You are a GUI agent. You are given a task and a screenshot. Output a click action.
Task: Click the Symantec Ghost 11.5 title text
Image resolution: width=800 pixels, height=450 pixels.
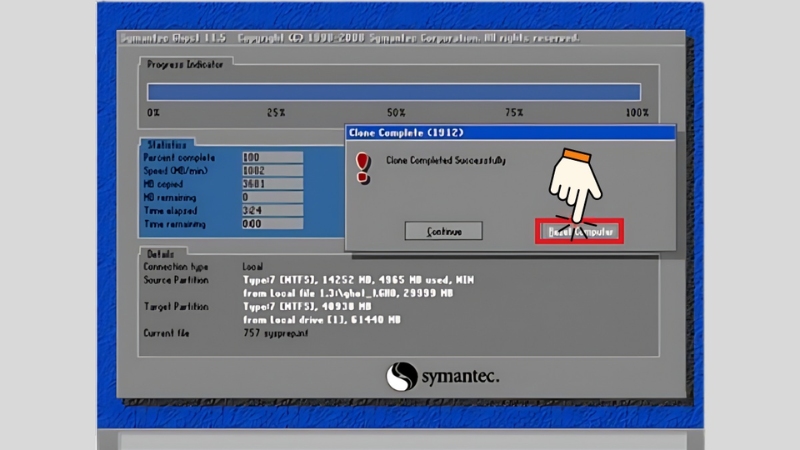tap(174, 38)
